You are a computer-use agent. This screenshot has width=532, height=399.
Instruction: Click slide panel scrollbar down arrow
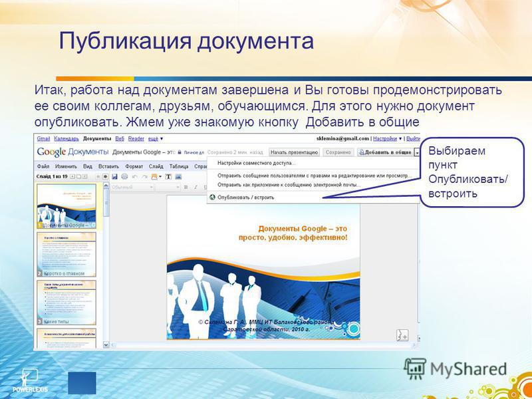click(106, 344)
